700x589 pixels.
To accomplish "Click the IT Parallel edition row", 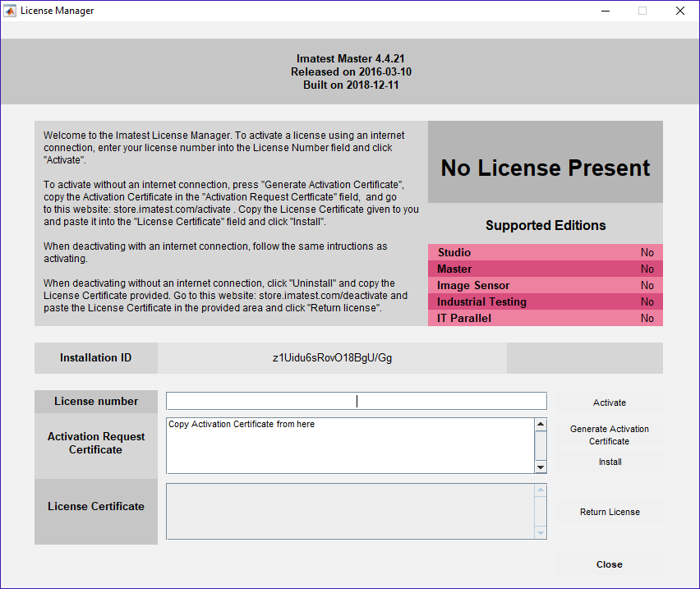I will (x=545, y=318).
